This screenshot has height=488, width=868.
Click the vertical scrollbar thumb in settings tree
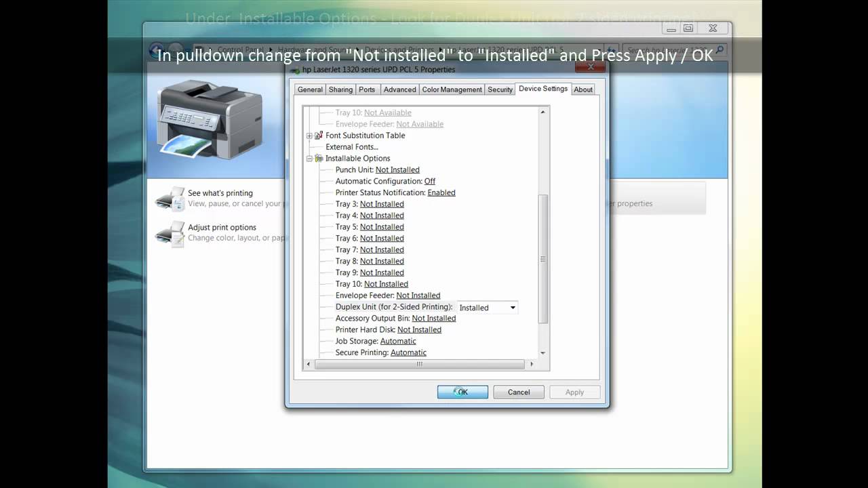click(542, 259)
